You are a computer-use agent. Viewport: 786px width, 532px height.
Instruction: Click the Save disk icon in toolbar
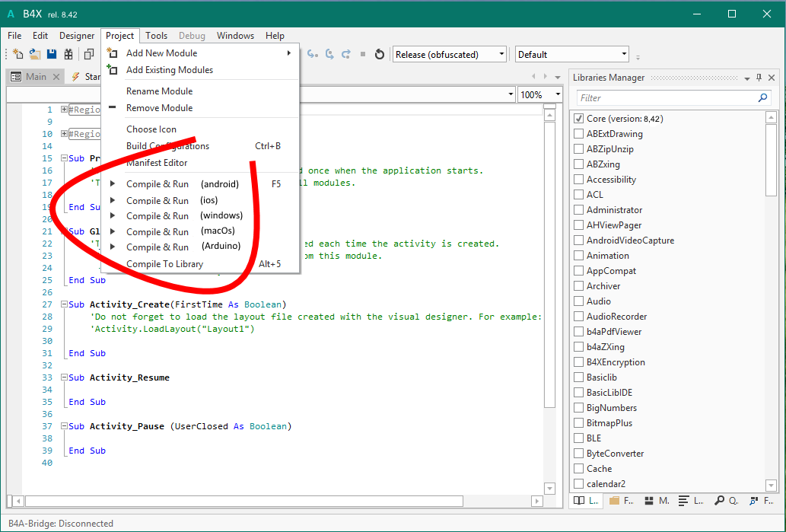tap(52, 54)
